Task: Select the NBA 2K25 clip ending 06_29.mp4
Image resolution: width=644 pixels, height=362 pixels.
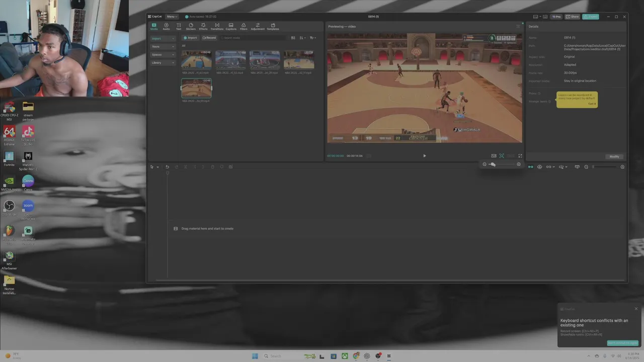Action: tap(265, 59)
